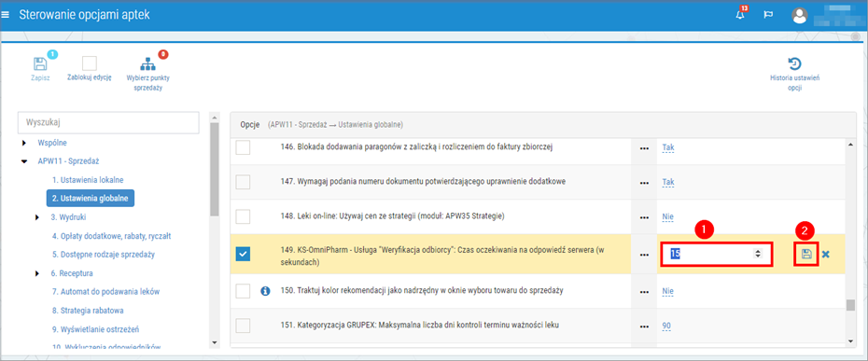Open Wybierz punkty sprzedaży
Viewport: 868px width, 361px height.
(147, 64)
